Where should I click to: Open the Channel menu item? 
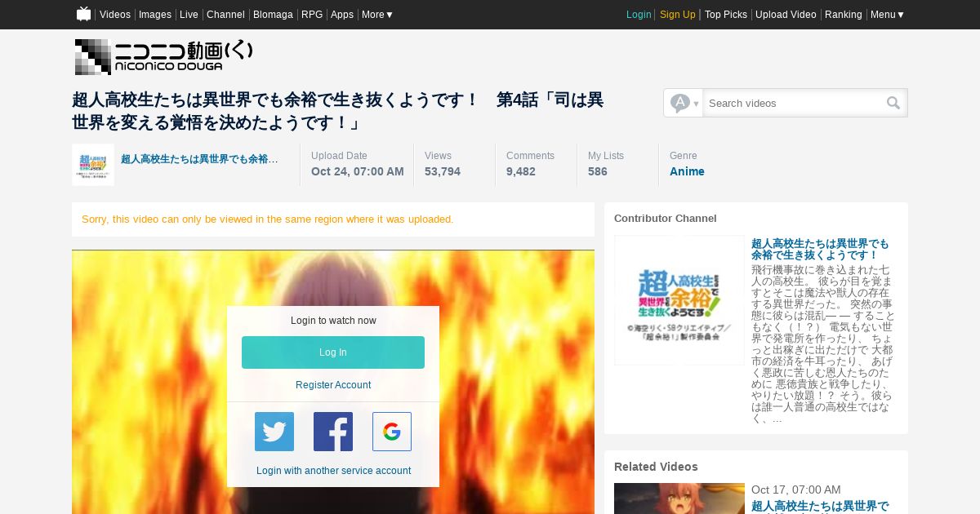click(225, 15)
